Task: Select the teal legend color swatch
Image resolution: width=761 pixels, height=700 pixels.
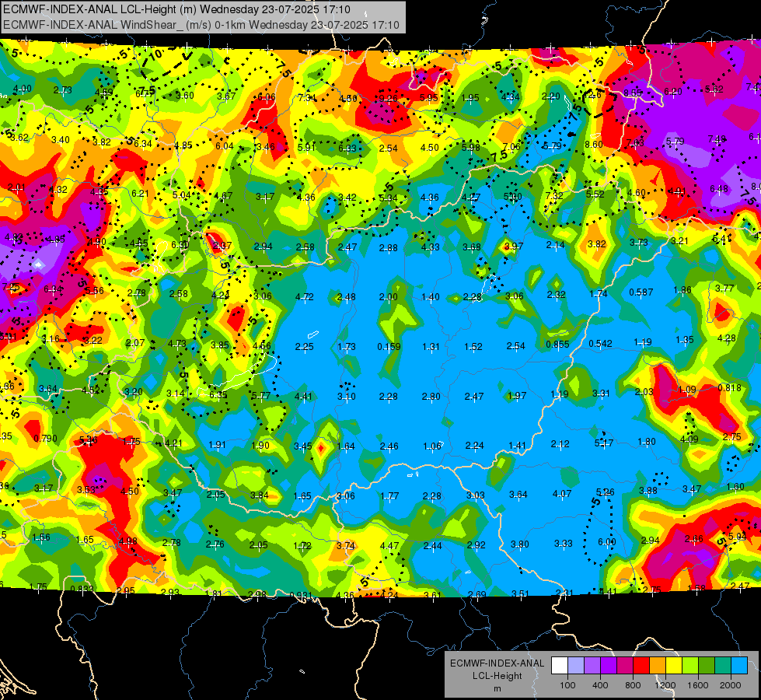Action: click(723, 666)
